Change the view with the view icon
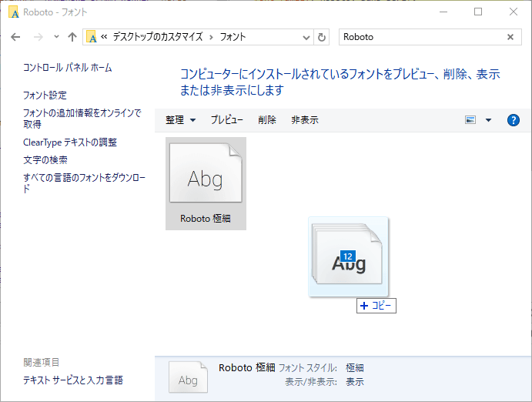 tap(470, 119)
